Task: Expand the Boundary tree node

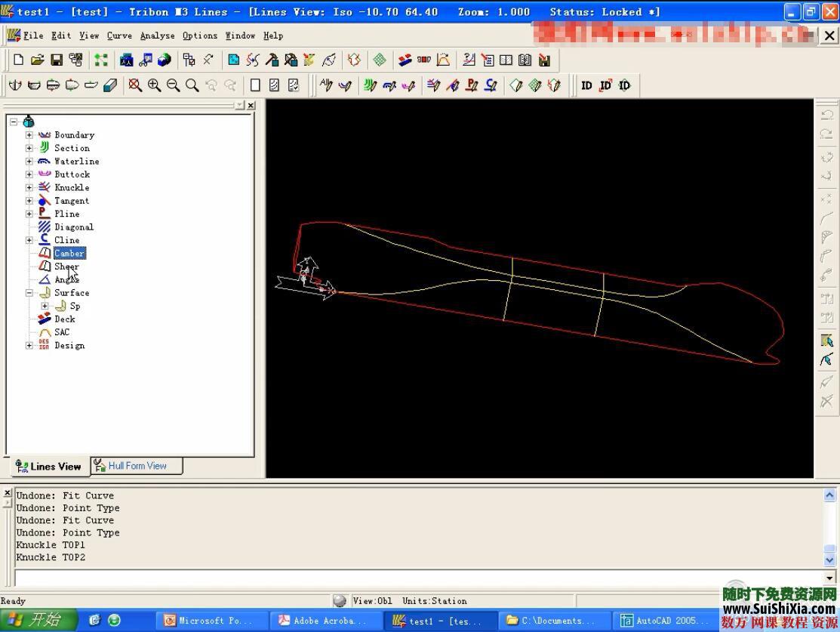Action: [29, 135]
